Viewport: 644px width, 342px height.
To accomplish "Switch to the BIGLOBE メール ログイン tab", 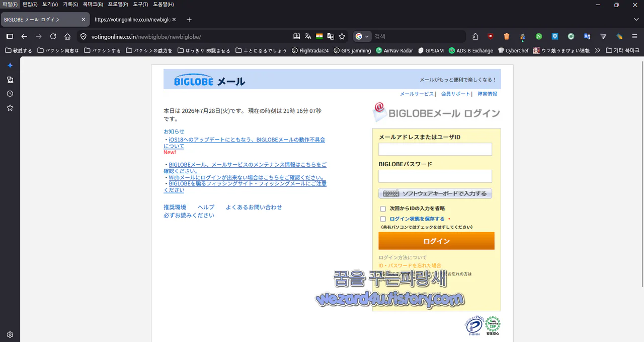I will [45, 20].
